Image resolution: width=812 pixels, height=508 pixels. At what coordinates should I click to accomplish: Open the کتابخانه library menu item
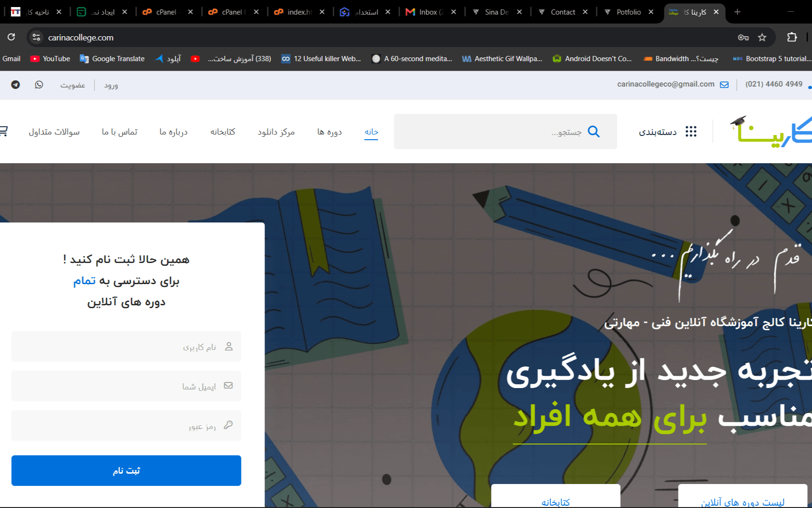223,132
